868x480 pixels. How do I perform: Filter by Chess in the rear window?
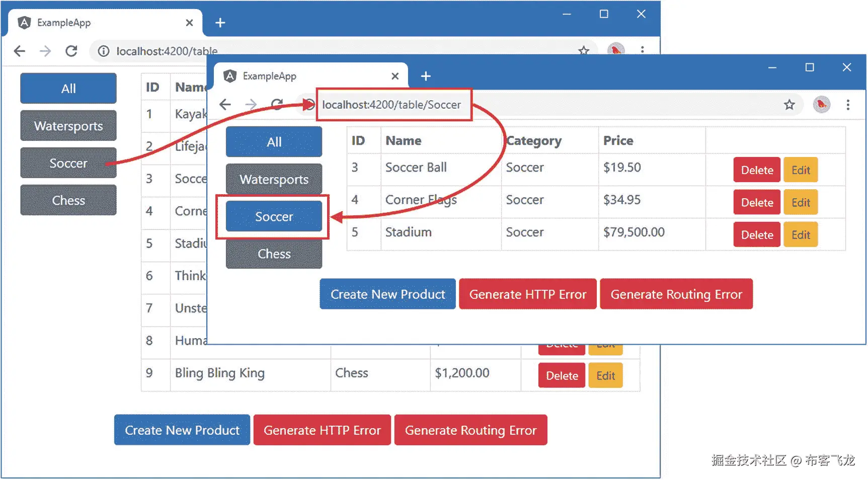click(x=68, y=200)
